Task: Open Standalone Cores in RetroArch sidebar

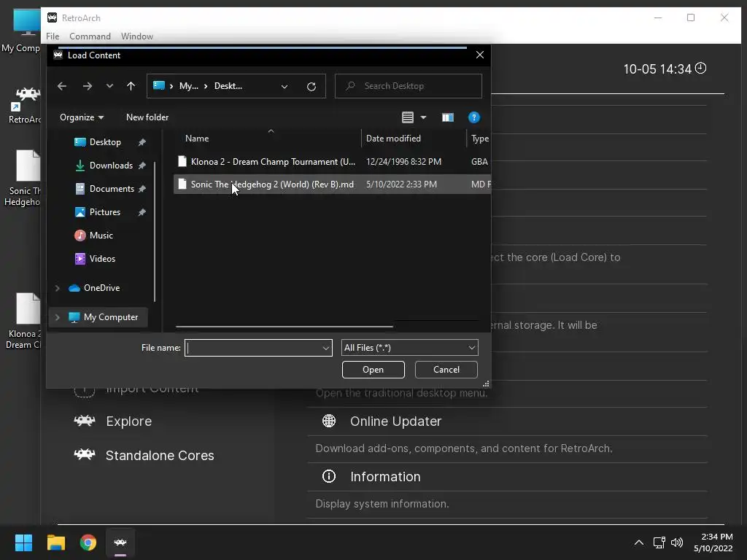Action: click(160, 456)
